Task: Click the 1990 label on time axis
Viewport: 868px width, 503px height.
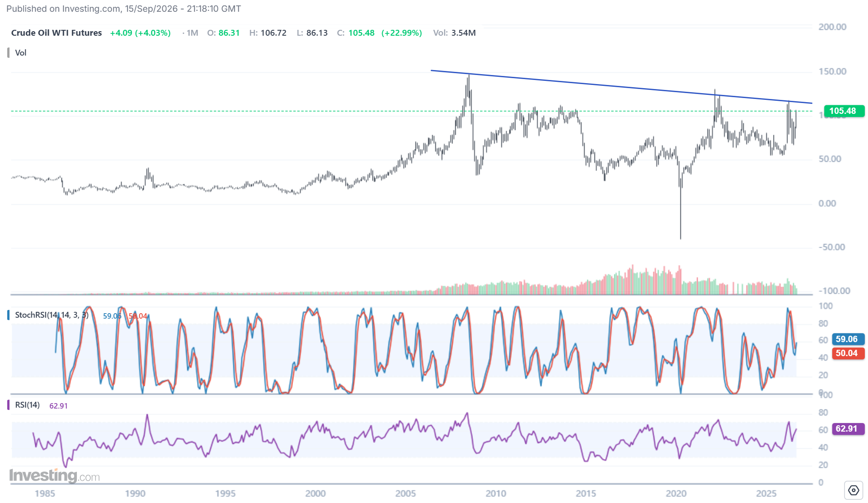Action: 135,494
